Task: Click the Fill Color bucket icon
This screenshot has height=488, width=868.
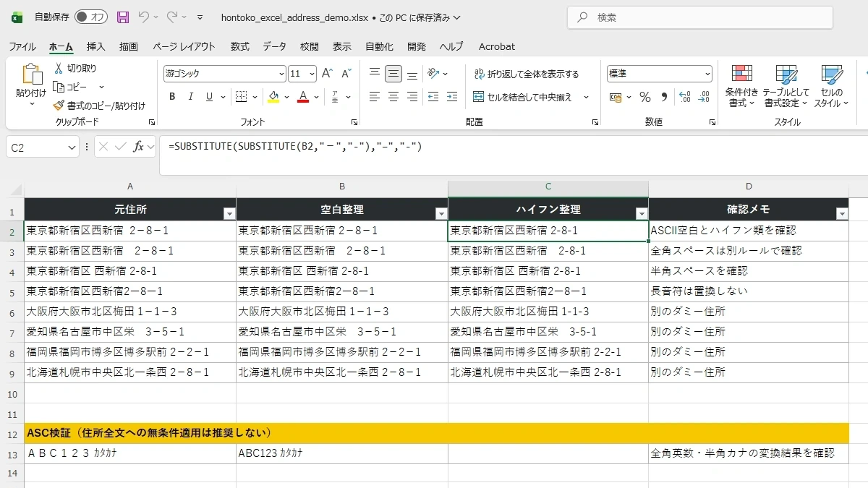Action: click(x=273, y=97)
